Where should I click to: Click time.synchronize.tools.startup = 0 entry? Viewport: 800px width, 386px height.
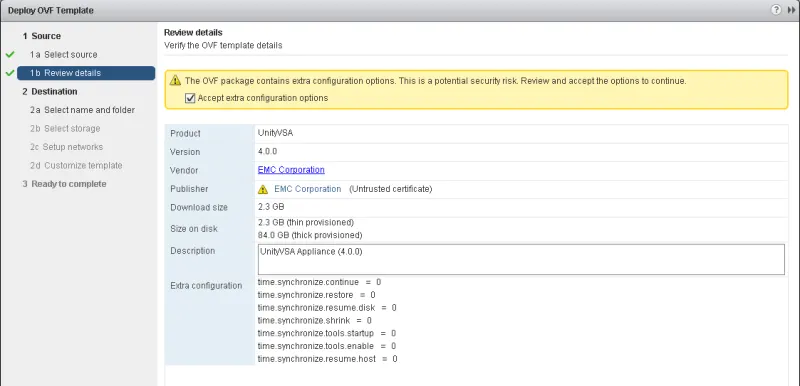click(x=327, y=333)
